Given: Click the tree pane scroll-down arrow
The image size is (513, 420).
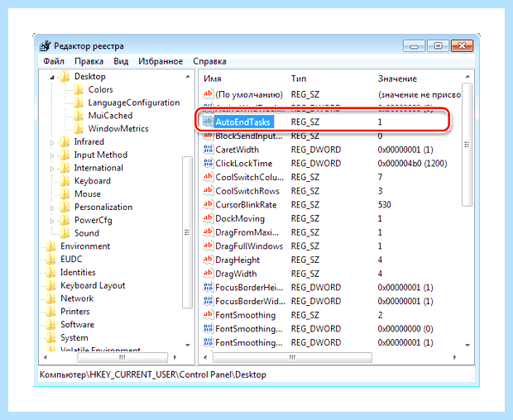Looking at the screenshot, I should tap(188, 345).
